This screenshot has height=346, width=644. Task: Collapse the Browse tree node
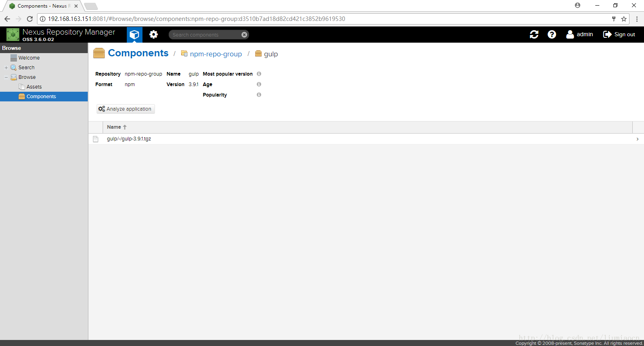pos(6,77)
